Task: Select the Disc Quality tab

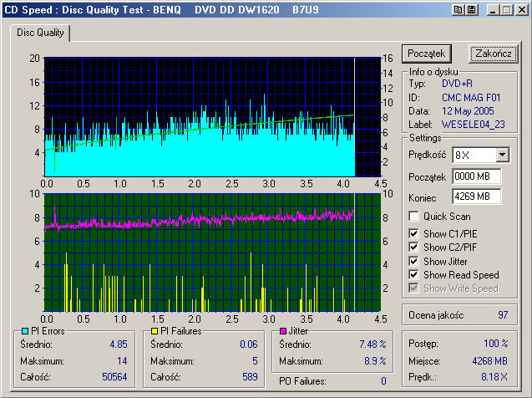Action: [x=40, y=33]
